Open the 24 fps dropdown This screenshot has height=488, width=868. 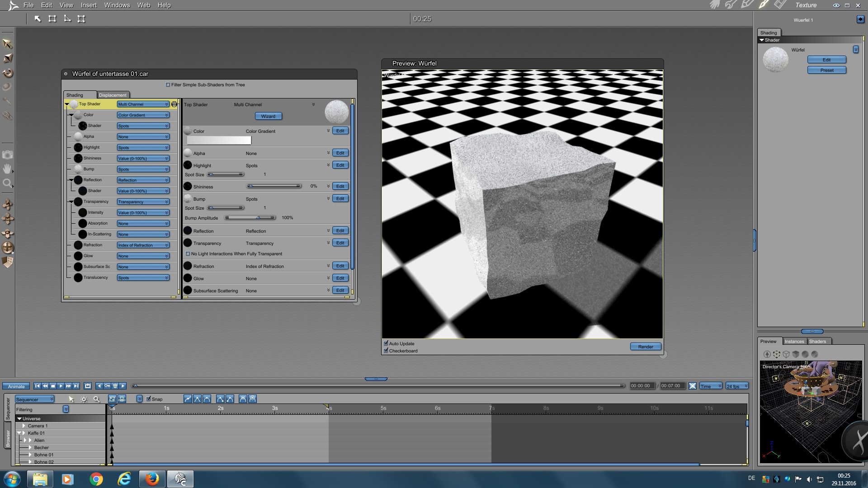click(x=737, y=386)
